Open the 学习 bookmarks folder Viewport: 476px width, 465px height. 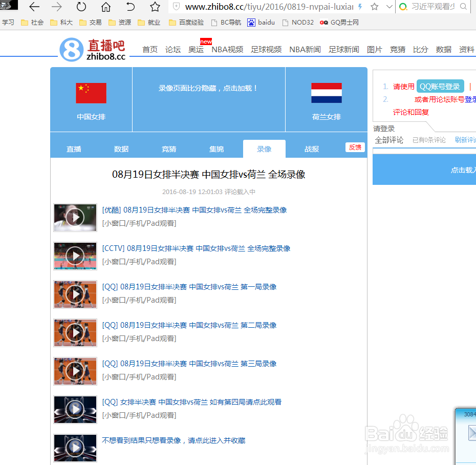point(8,23)
